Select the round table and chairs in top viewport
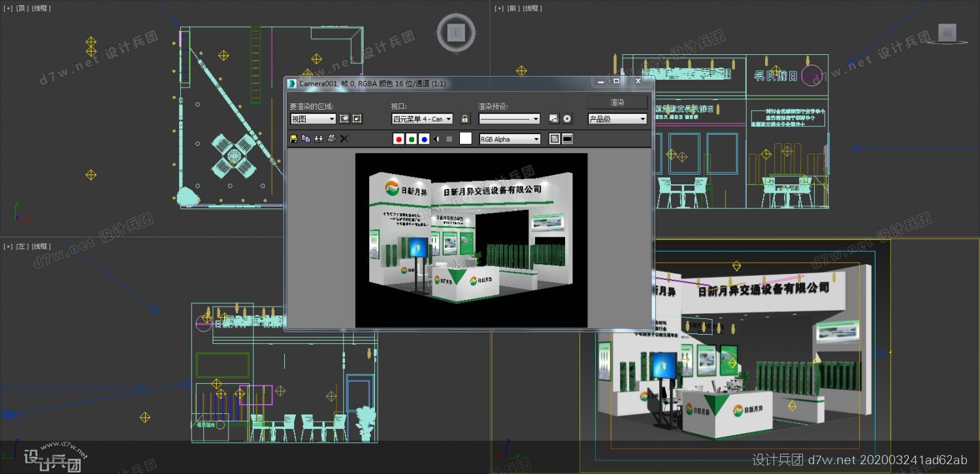The height and width of the screenshot is (474, 980). click(x=233, y=156)
